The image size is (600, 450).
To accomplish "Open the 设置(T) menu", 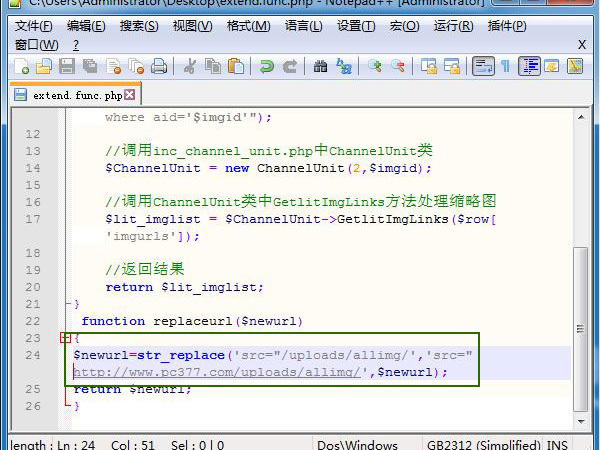I will (356, 26).
